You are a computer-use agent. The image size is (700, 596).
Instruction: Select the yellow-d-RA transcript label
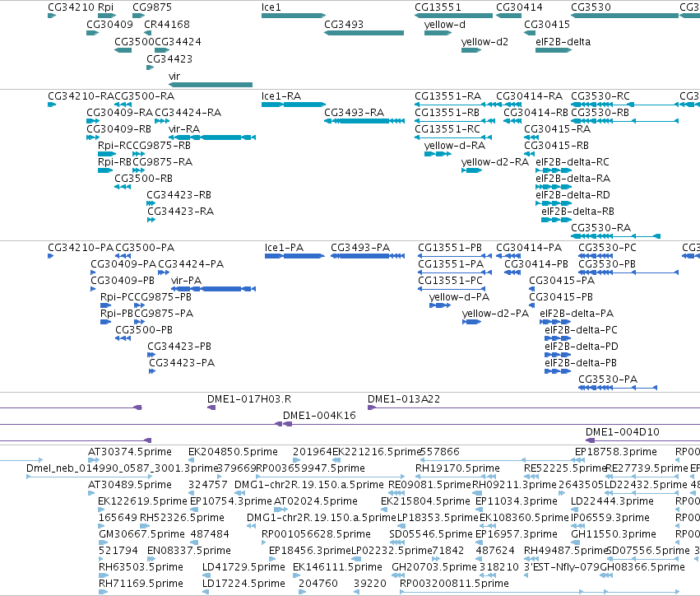coord(454,146)
